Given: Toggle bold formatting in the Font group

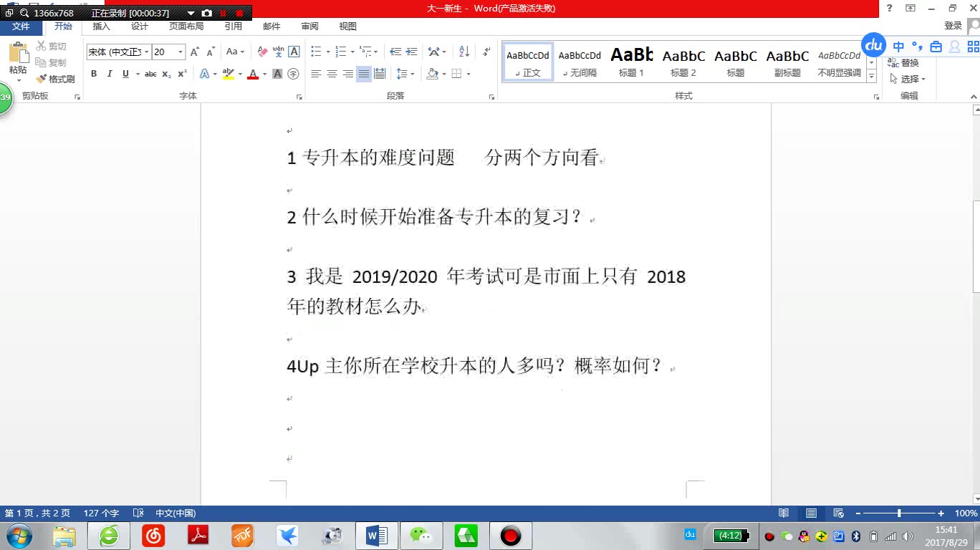Looking at the screenshot, I should pos(94,74).
